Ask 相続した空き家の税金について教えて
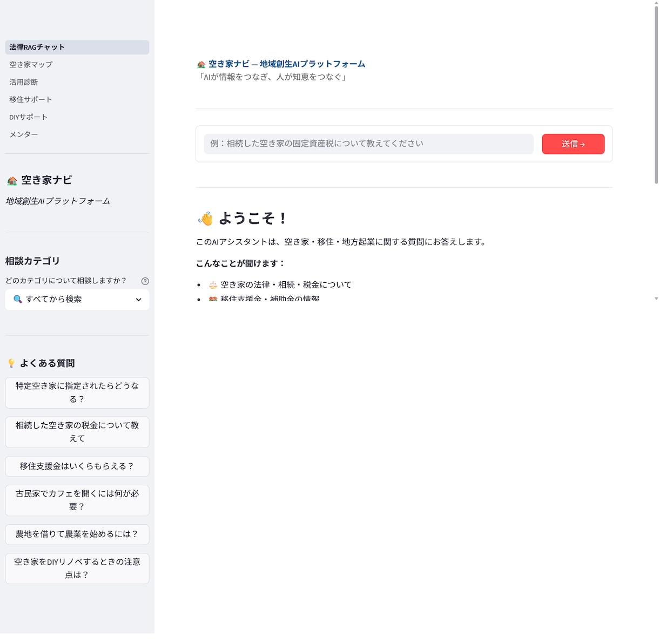Image resolution: width=659 pixels, height=644 pixels. click(x=77, y=432)
